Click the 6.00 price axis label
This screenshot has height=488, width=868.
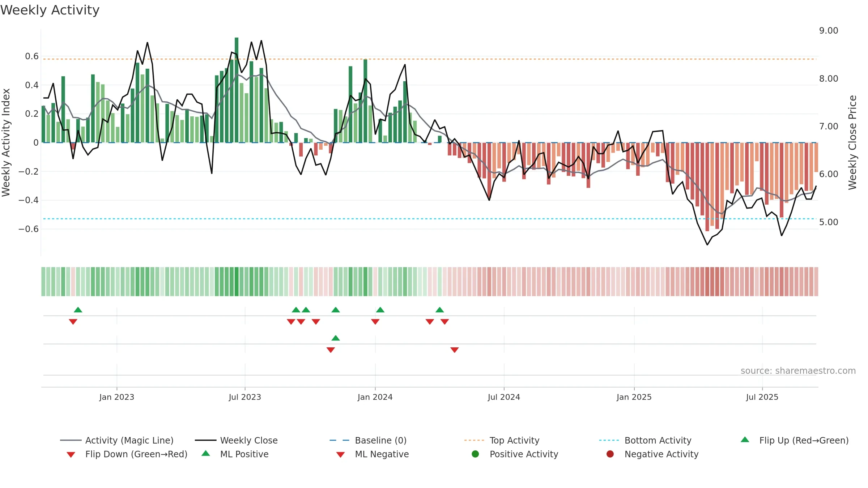pyautogui.click(x=829, y=174)
